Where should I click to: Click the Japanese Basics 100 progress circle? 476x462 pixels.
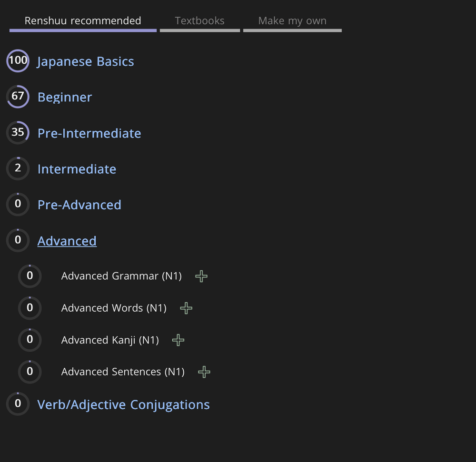tap(18, 61)
